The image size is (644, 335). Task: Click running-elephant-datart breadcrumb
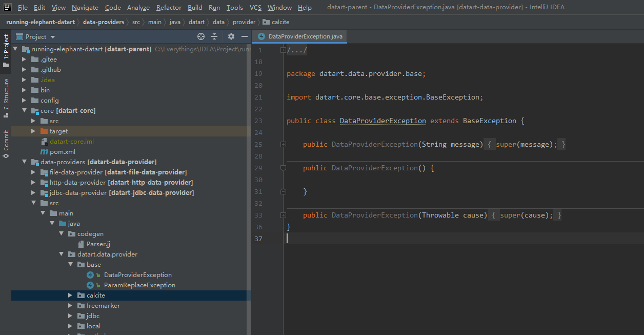(40, 22)
